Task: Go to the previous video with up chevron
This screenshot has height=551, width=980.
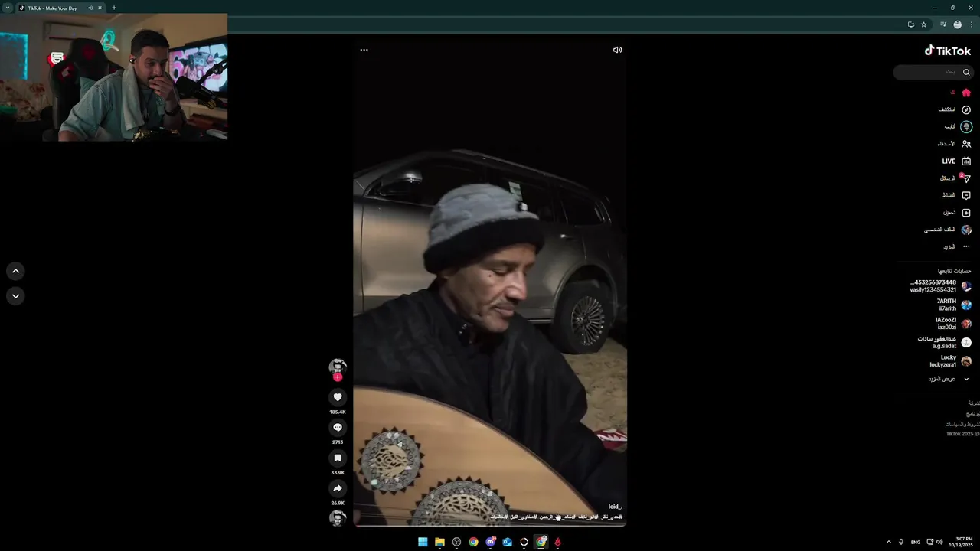Action: point(15,271)
